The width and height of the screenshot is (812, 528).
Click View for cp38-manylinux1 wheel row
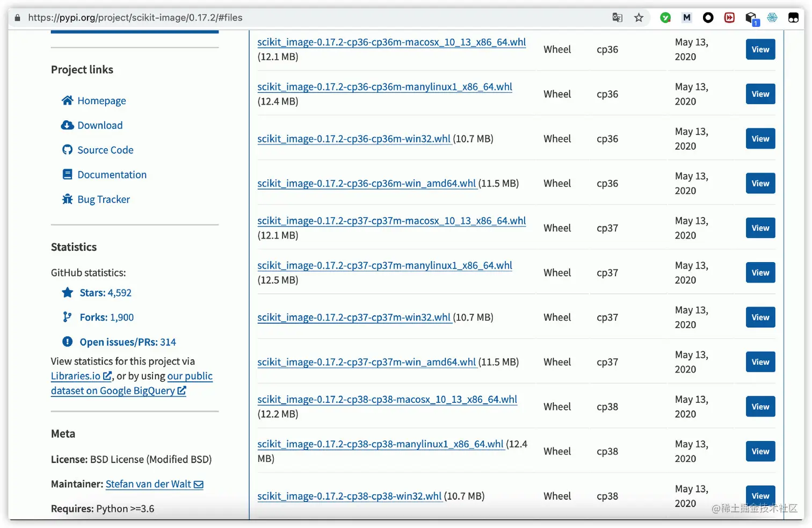[x=760, y=451]
